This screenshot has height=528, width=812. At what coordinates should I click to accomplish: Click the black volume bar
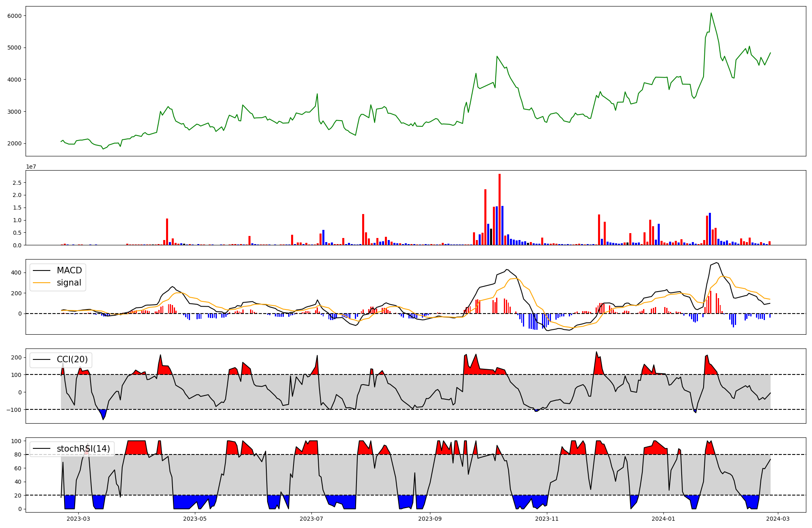[x=491, y=237]
